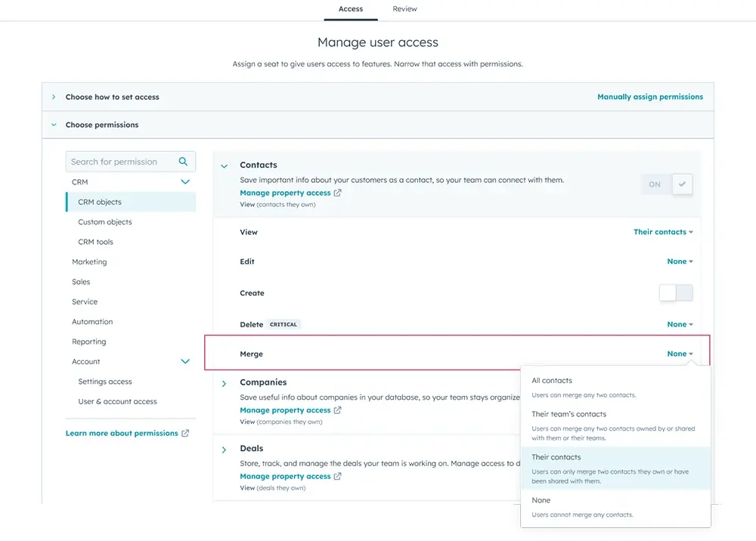Image resolution: width=756 pixels, height=541 pixels.
Task: Expand Choose how to set access section
Action: (x=54, y=97)
